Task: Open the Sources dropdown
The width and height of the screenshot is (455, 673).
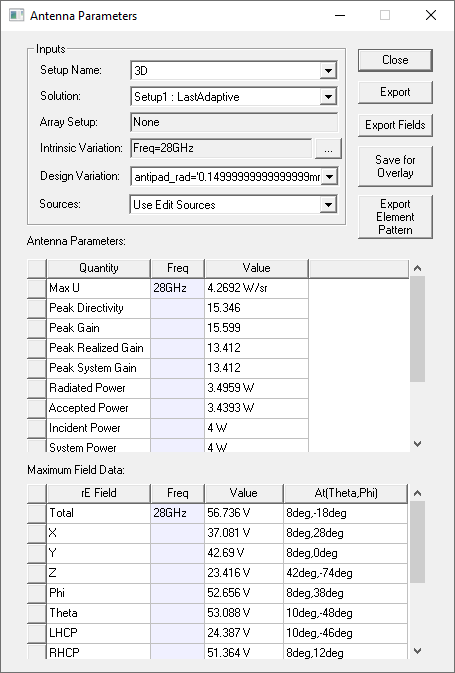Action: (328, 205)
